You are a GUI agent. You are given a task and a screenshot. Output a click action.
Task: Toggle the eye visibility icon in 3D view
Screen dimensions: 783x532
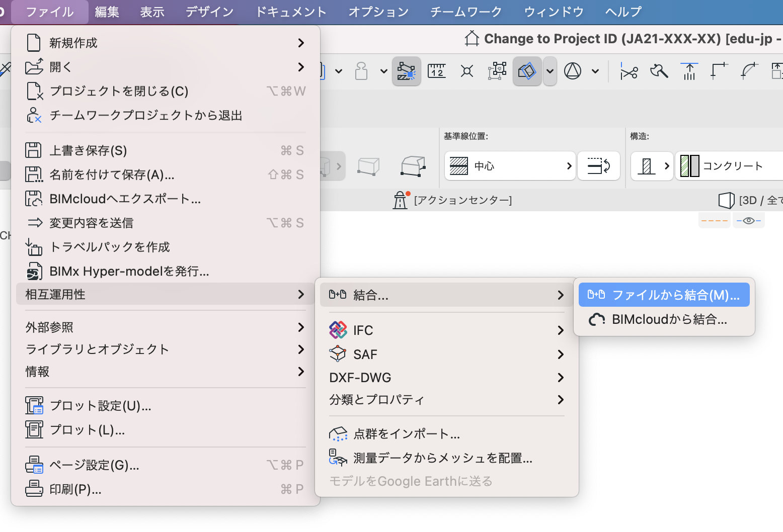(x=749, y=220)
